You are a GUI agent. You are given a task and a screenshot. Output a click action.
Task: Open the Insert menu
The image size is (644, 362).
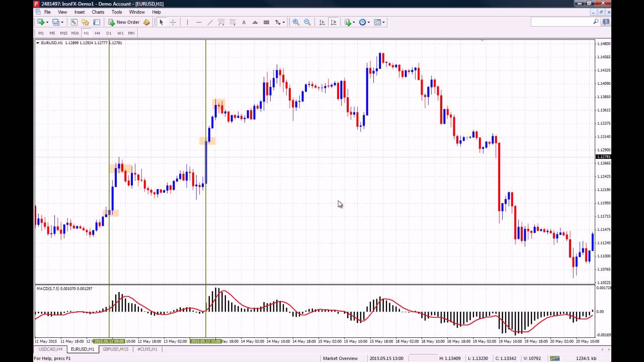click(79, 12)
